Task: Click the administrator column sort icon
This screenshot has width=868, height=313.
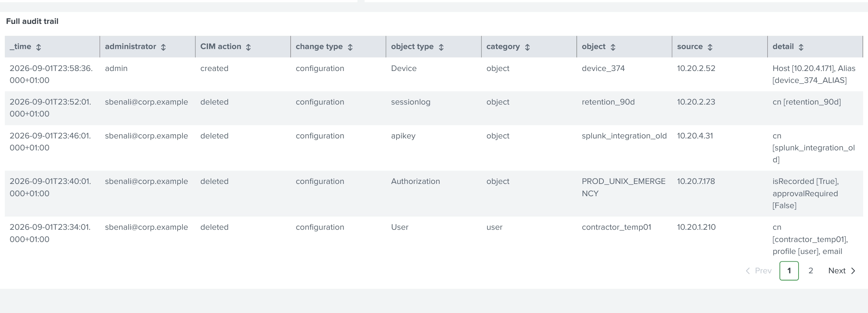Action: (x=163, y=47)
